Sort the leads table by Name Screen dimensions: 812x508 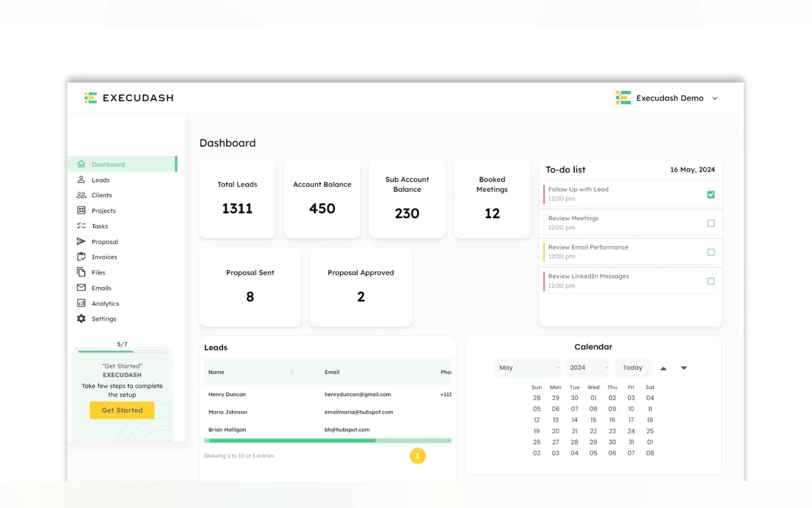pos(292,372)
